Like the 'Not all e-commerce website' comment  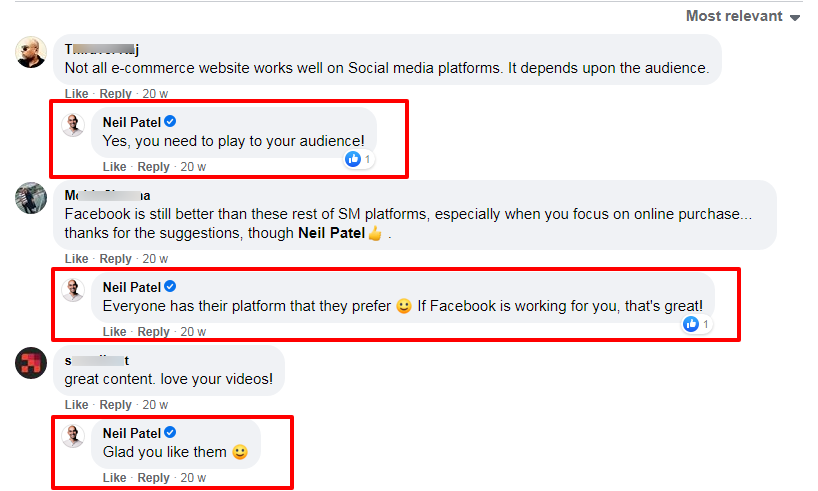[76, 93]
